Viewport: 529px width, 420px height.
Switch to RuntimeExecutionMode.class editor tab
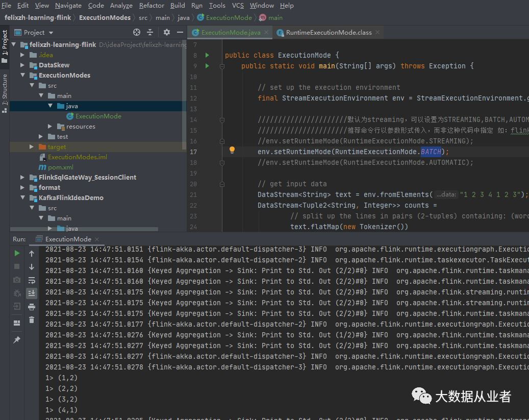pos(329,32)
